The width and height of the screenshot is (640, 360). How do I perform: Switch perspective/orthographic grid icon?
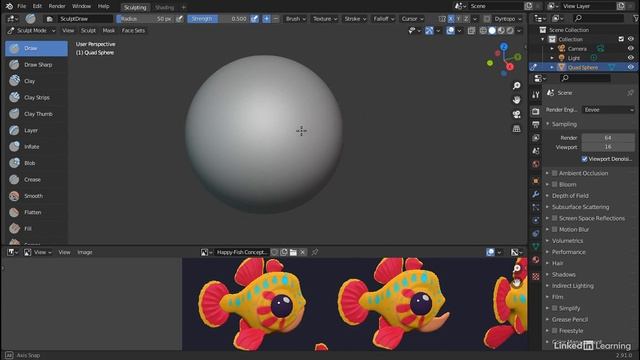click(x=517, y=129)
